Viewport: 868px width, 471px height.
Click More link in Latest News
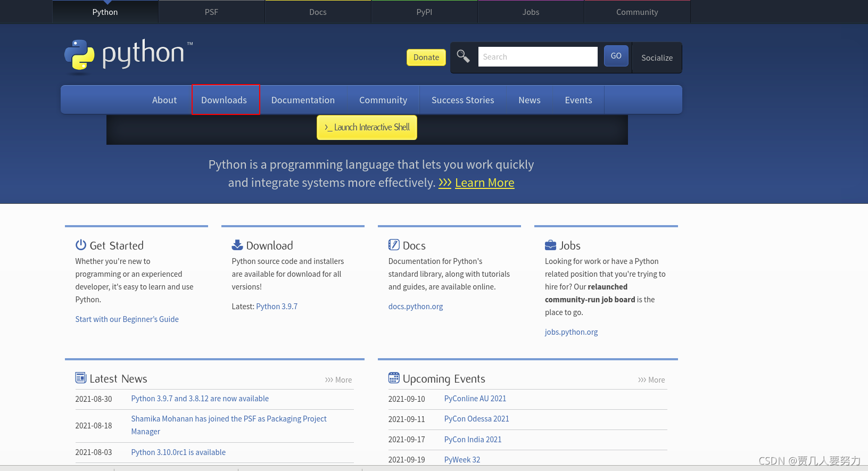[338, 380]
